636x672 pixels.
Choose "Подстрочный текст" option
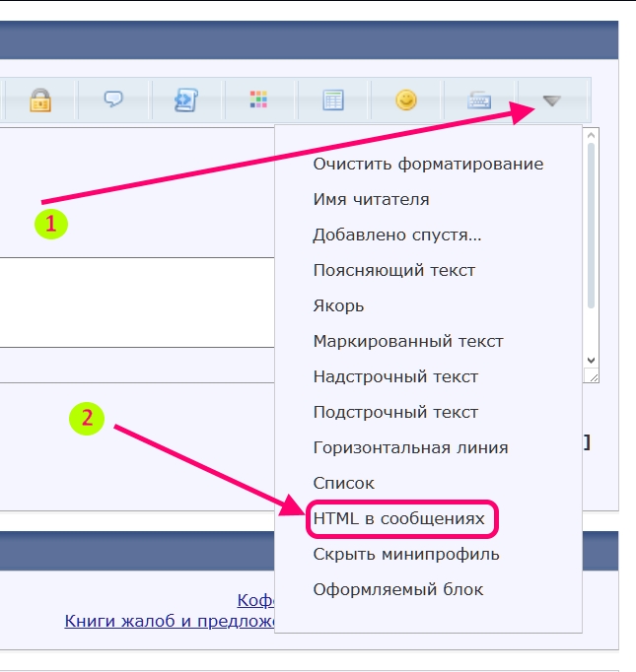395,413
